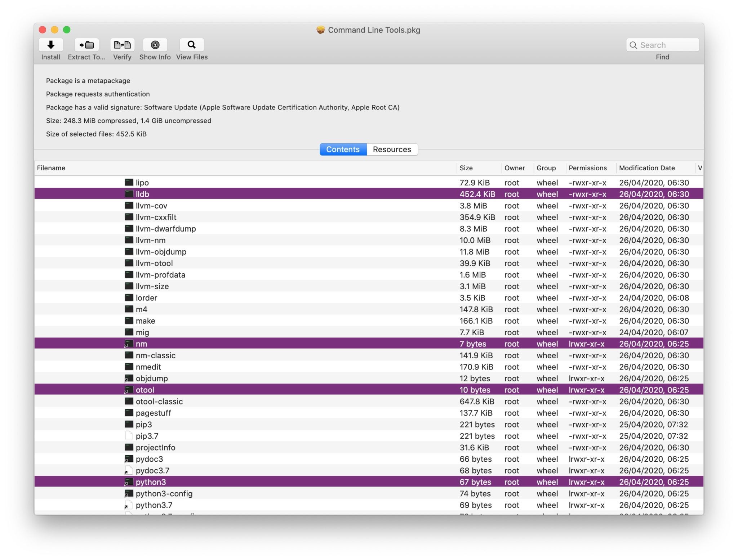Click the package icon in title bar
738x560 pixels.
pyautogui.click(x=320, y=30)
